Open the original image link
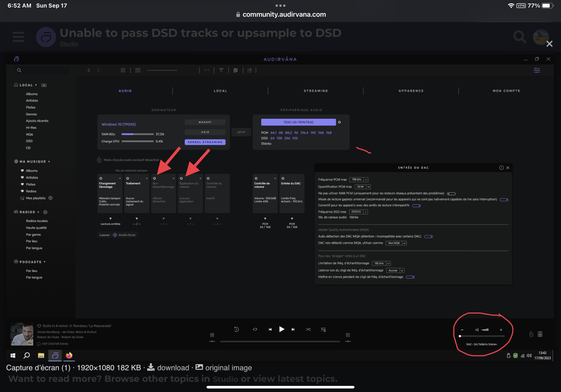Screen dimensions: 561x392 click(x=224, y=368)
